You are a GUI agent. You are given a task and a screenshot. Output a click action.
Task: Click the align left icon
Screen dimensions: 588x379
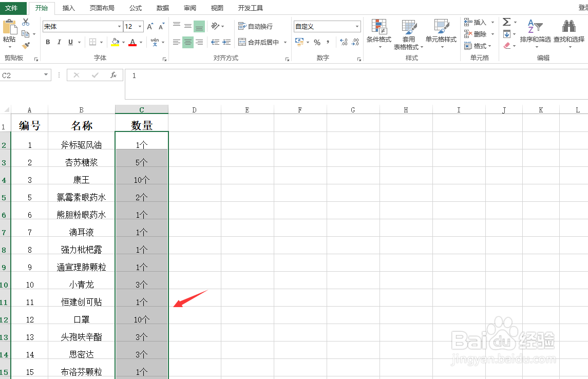177,42
